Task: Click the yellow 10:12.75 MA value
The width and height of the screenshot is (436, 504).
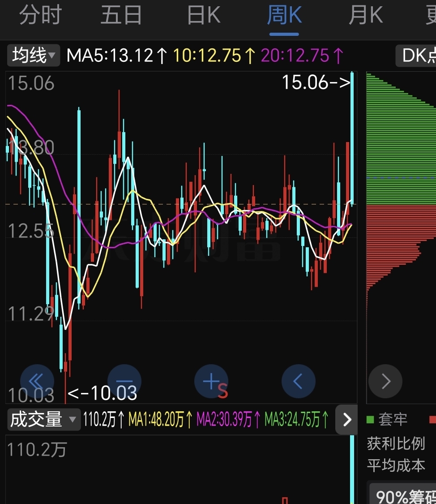Action: click(x=214, y=56)
